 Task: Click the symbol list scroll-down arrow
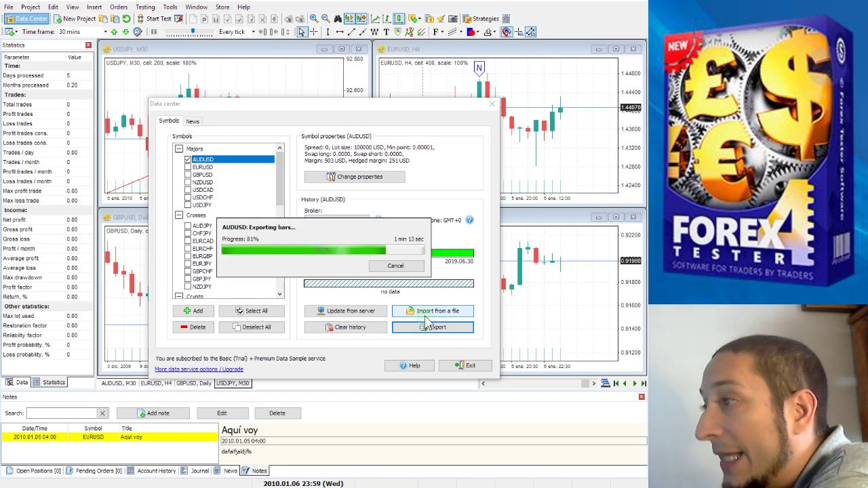tap(279, 293)
